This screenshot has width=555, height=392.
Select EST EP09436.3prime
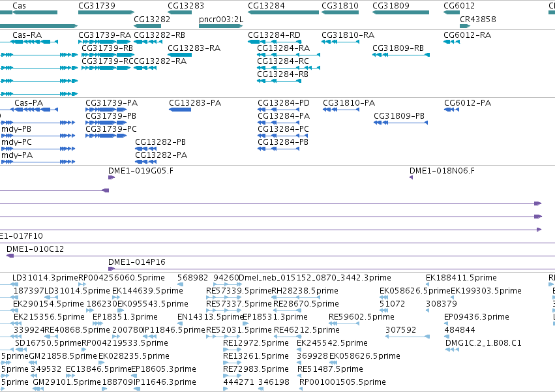click(477, 317)
